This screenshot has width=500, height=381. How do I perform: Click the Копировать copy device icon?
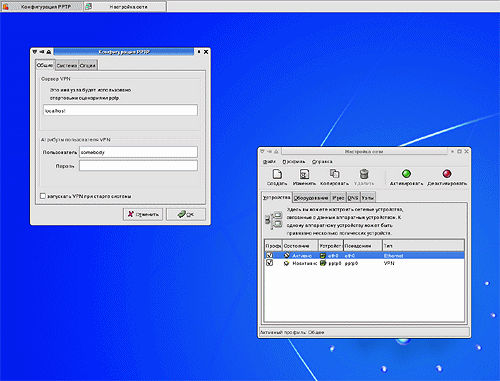coord(334,174)
